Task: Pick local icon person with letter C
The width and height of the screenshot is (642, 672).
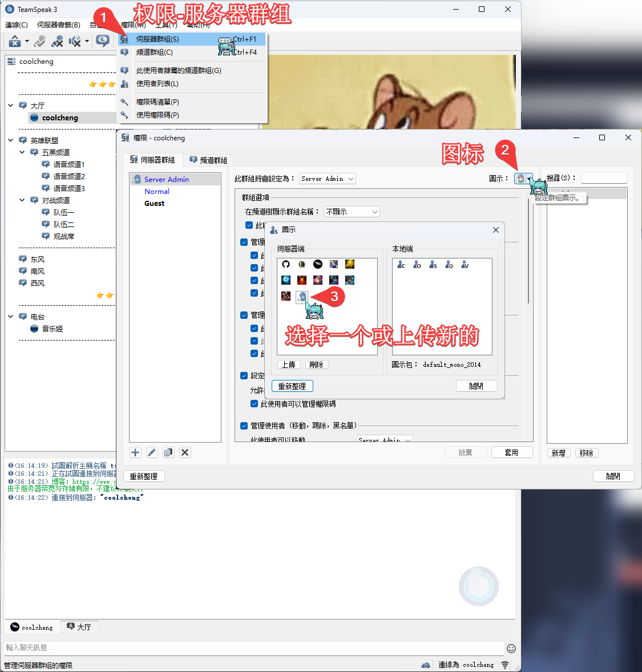Action: click(x=401, y=265)
